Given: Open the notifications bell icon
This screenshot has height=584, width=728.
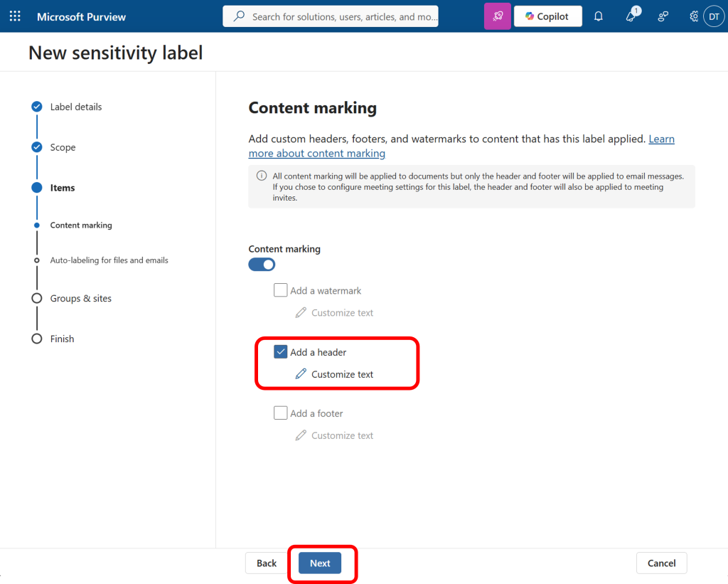Looking at the screenshot, I should coord(599,17).
